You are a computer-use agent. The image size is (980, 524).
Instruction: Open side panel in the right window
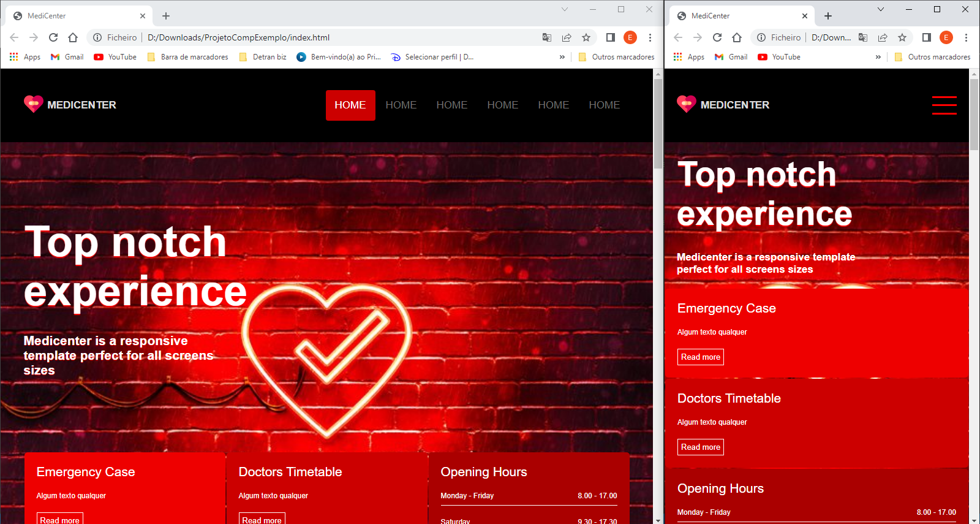coord(927,37)
